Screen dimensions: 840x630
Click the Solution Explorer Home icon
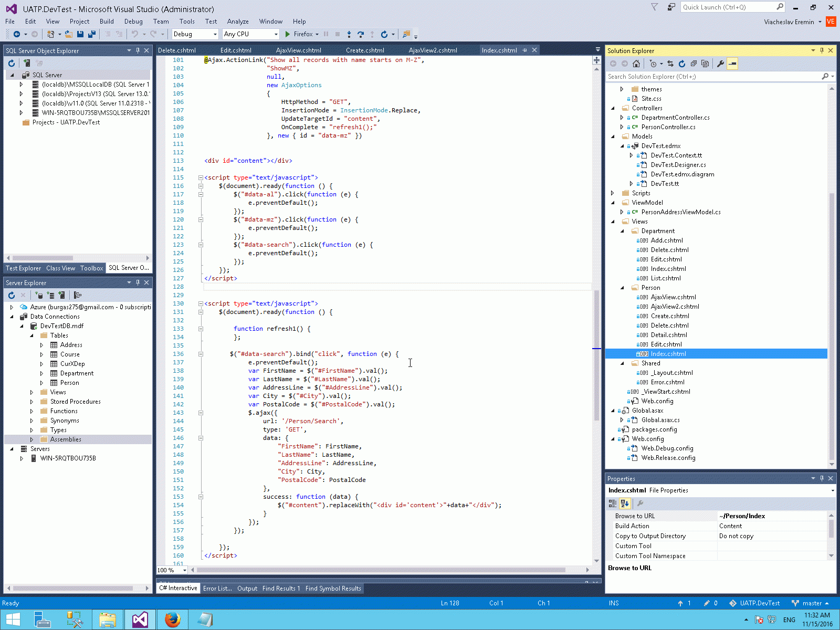[636, 64]
